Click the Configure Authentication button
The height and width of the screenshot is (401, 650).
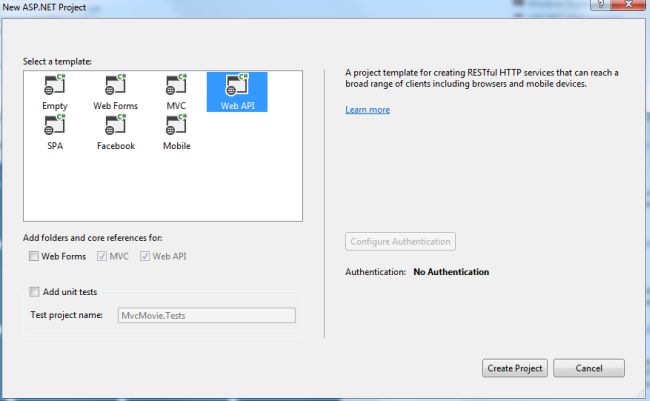click(400, 241)
